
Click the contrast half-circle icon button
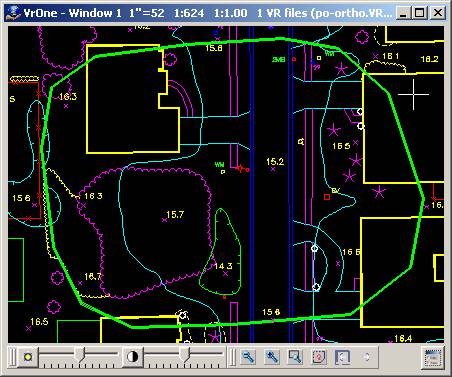click(132, 357)
